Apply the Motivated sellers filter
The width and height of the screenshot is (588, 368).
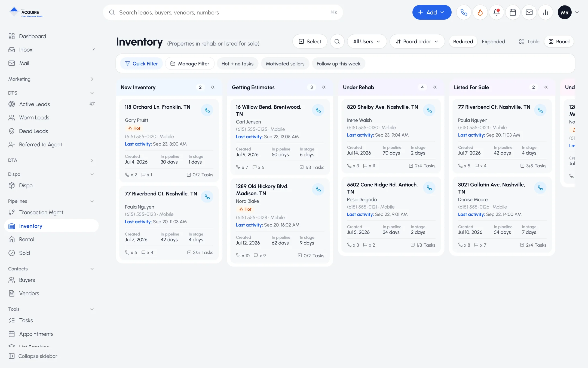[285, 64]
